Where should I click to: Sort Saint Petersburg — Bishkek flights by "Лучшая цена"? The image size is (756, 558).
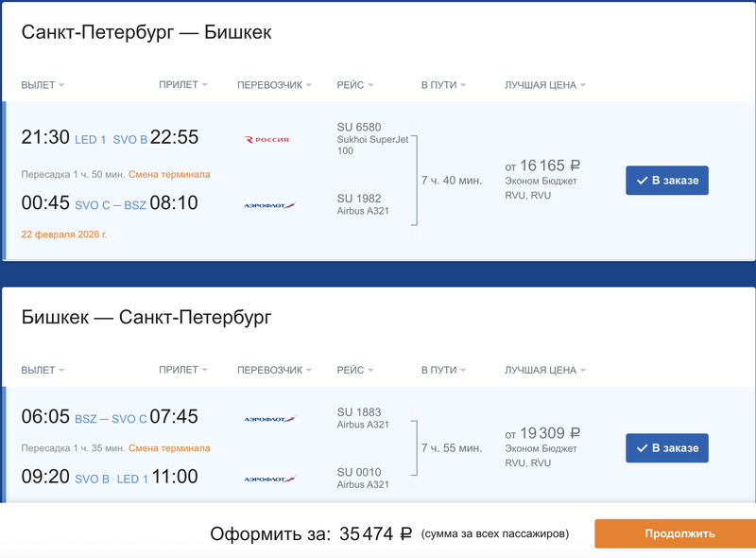click(x=545, y=85)
